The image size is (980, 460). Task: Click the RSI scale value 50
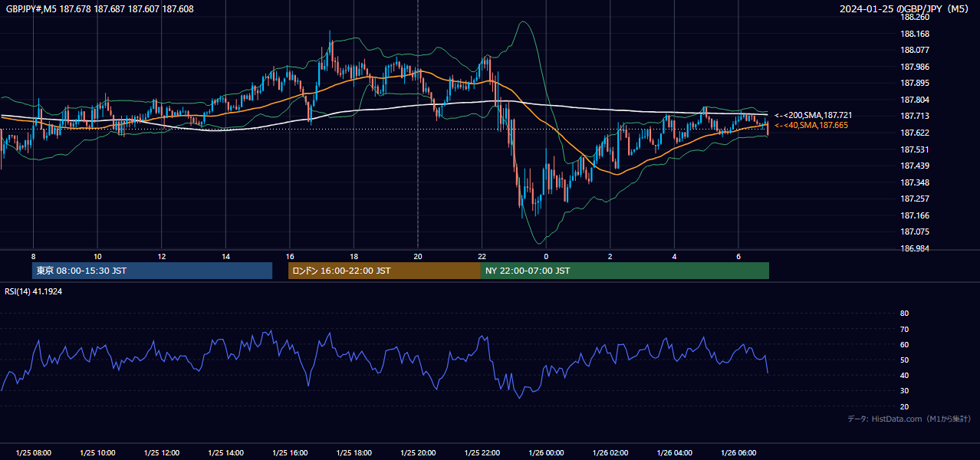[x=904, y=360]
